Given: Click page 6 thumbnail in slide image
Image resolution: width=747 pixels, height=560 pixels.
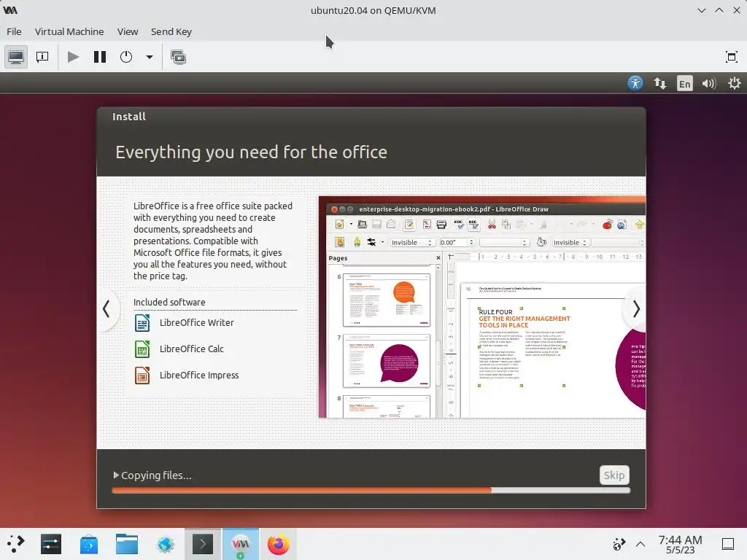Looking at the screenshot, I should click(x=387, y=300).
